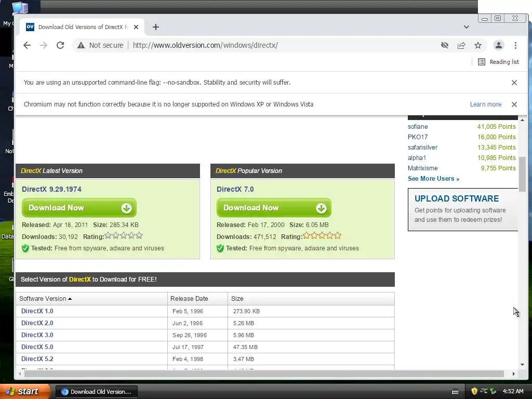Click the green shield under DirectX 7.0

(220, 248)
